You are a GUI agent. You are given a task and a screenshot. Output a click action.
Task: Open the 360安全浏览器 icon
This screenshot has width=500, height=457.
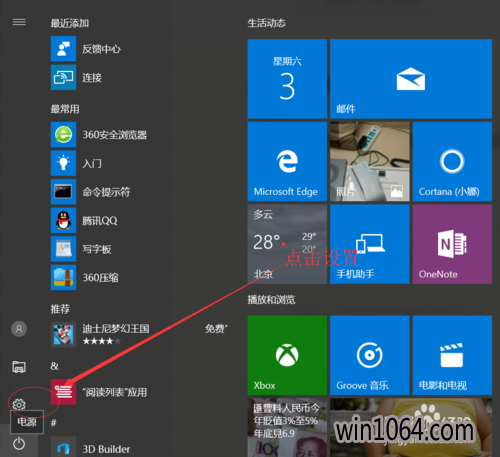(63, 135)
